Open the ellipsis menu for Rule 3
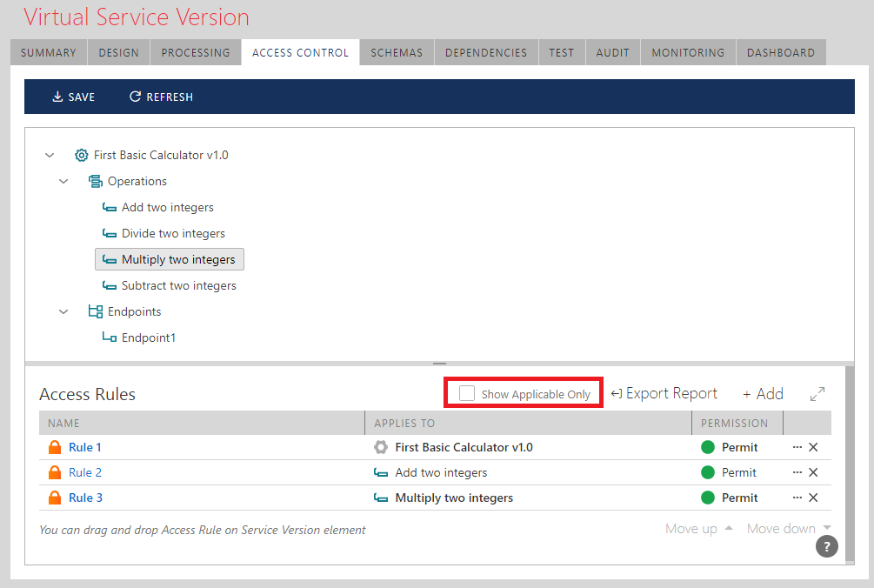 [x=797, y=498]
